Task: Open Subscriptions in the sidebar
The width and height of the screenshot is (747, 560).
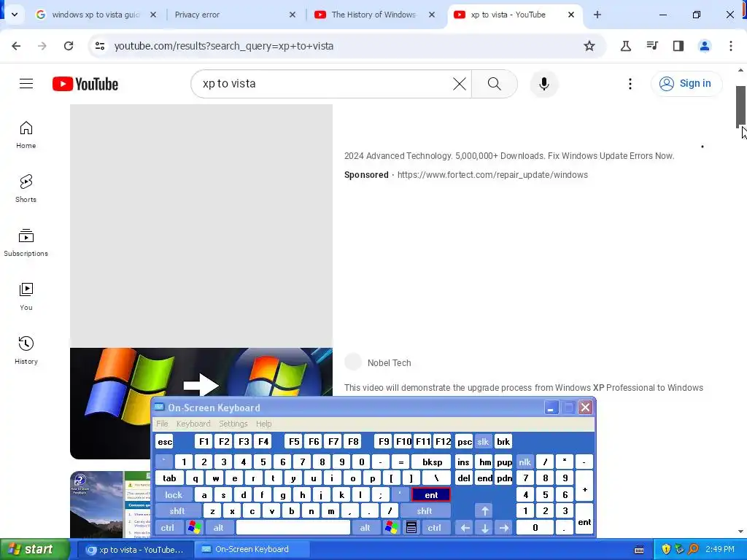Action: [x=26, y=242]
